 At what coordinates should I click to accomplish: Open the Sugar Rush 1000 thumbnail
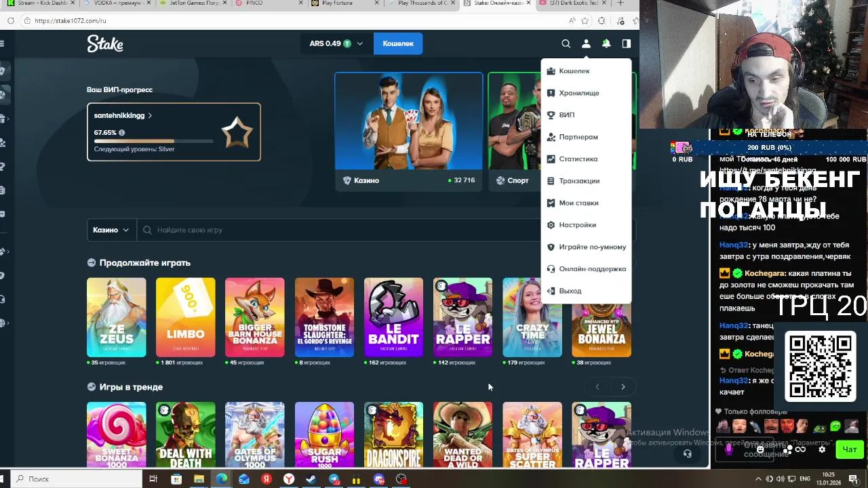coord(324,434)
